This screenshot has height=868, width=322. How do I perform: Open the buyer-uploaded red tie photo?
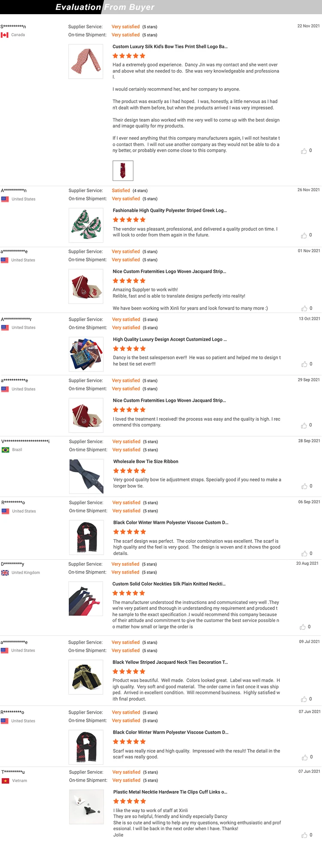[x=123, y=171]
